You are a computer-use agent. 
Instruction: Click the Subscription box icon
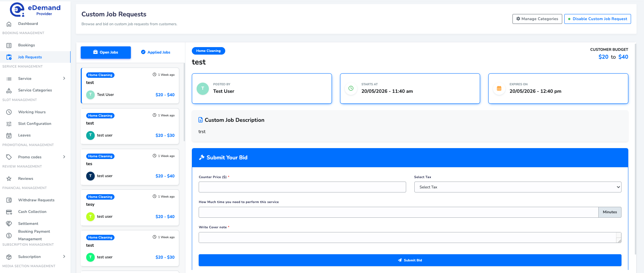[x=9, y=257]
